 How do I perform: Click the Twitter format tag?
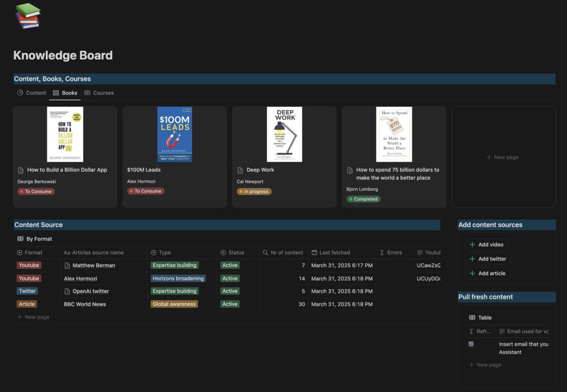[x=28, y=291]
